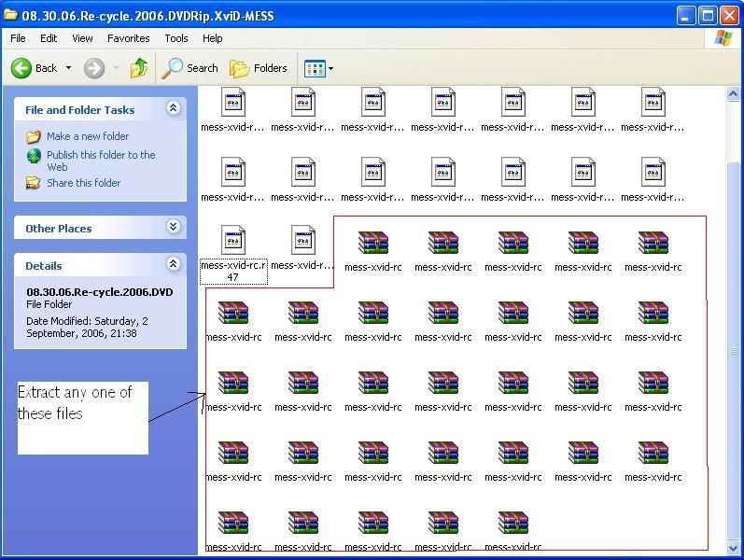Click the Other Places header text
This screenshot has height=560, width=744.
pyautogui.click(x=59, y=229)
